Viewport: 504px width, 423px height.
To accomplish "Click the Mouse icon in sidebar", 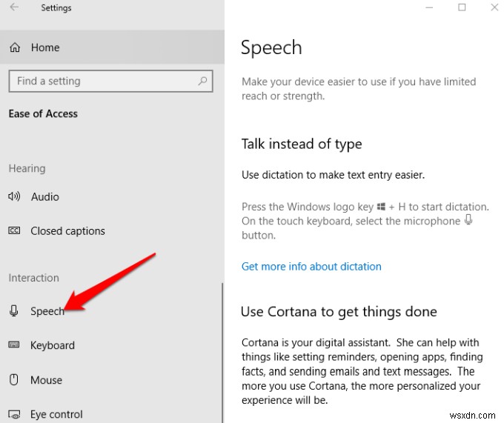I will 14,379.
